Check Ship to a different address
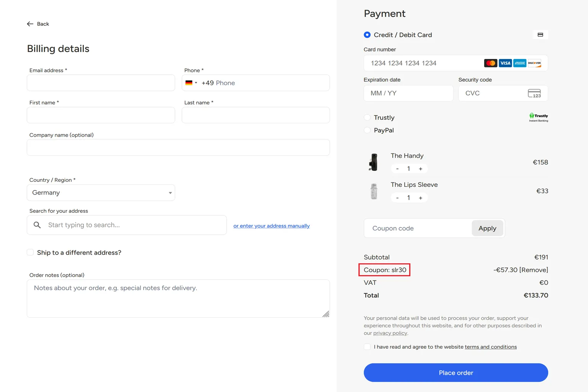The height and width of the screenshot is (392, 588). [30, 252]
